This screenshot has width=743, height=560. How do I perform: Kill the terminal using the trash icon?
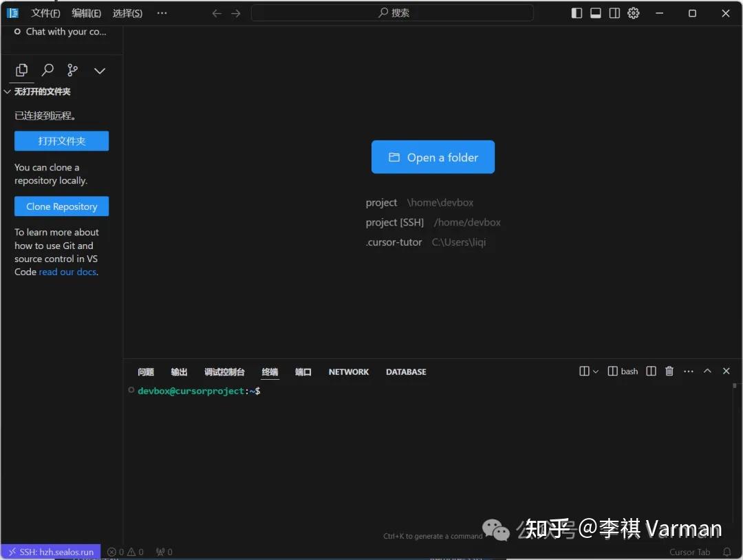click(x=669, y=371)
